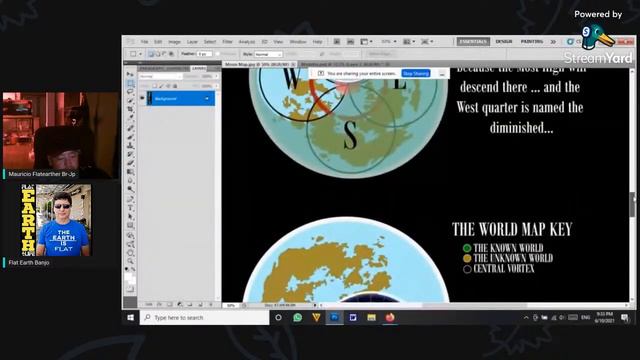This screenshot has height=360, width=640.
Task: Toggle visibility of the Background layer
Action: tap(142, 98)
